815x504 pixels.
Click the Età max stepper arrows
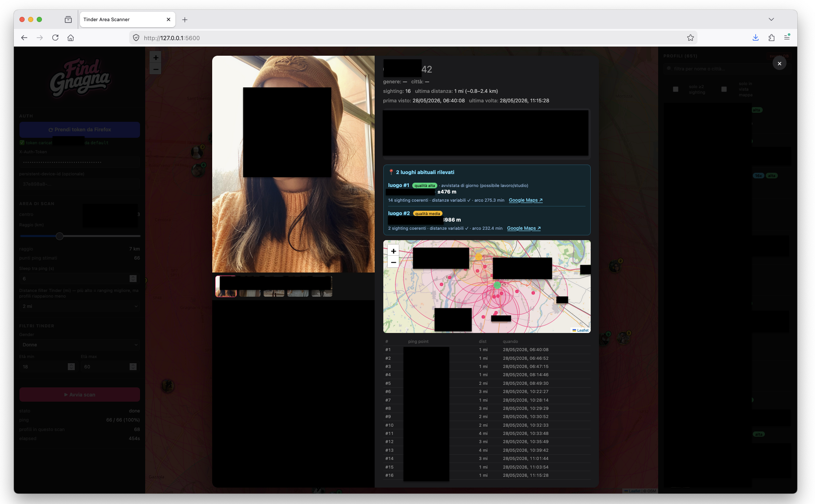(x=133, y=367)
